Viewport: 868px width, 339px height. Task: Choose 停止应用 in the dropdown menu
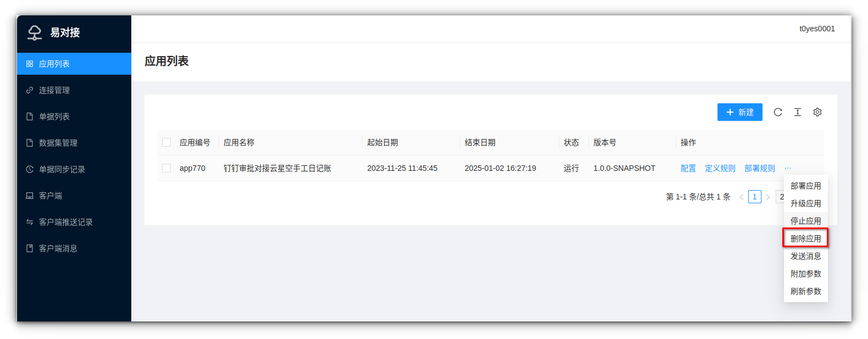coord(805,221)
